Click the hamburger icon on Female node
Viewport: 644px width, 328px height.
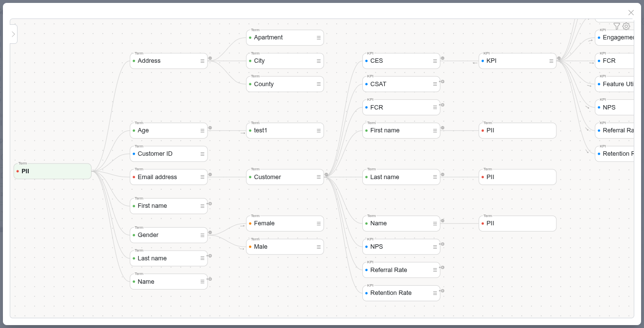[x=319, y=223]
